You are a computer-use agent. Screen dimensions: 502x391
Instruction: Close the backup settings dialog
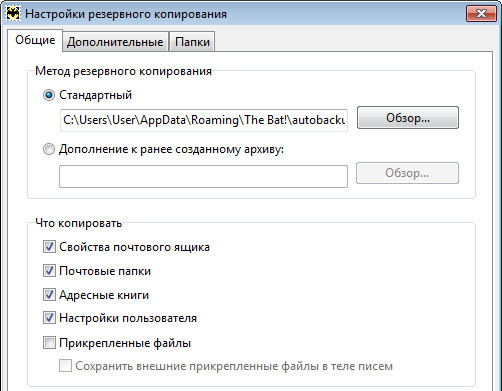(x=481, y=13)
